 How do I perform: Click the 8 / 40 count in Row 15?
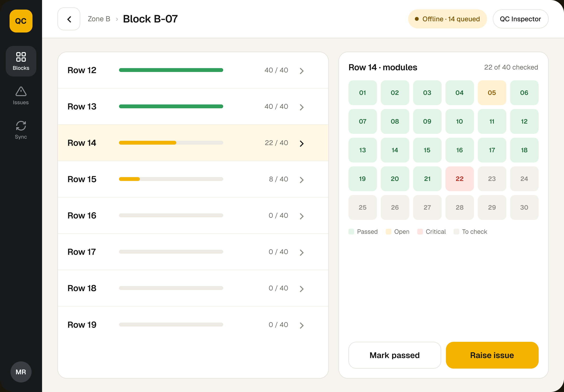(x=278, y=179)
